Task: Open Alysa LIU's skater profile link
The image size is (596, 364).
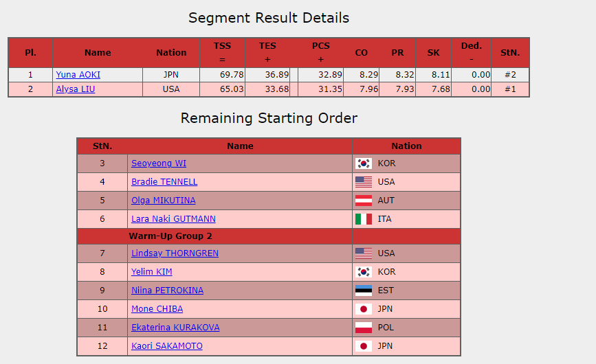Action: 76,89
